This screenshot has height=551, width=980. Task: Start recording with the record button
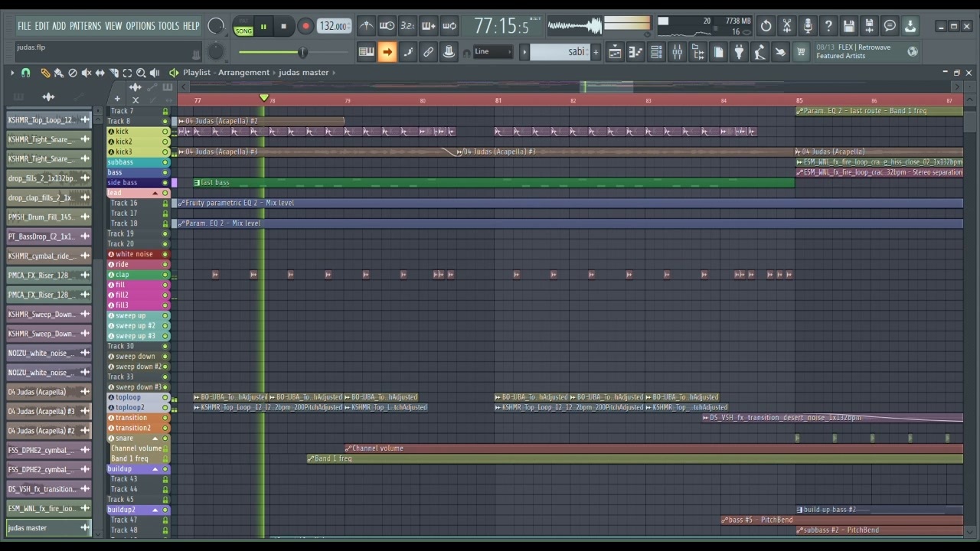pos(305,26)
